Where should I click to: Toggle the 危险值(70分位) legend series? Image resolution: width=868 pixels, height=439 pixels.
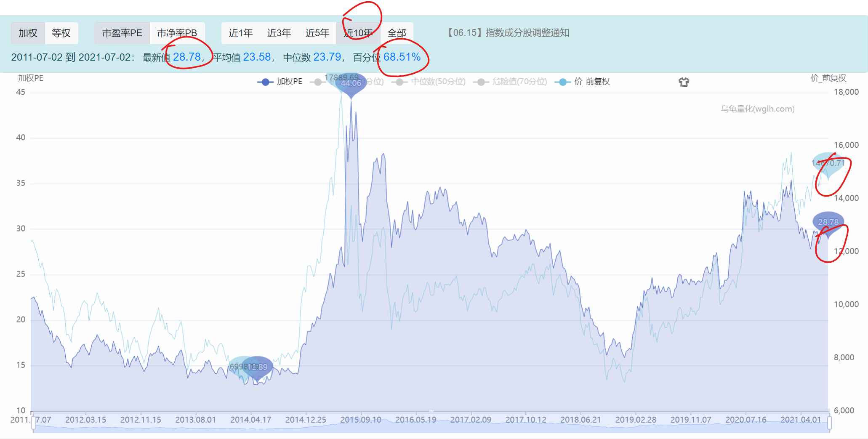click(510, 82)
